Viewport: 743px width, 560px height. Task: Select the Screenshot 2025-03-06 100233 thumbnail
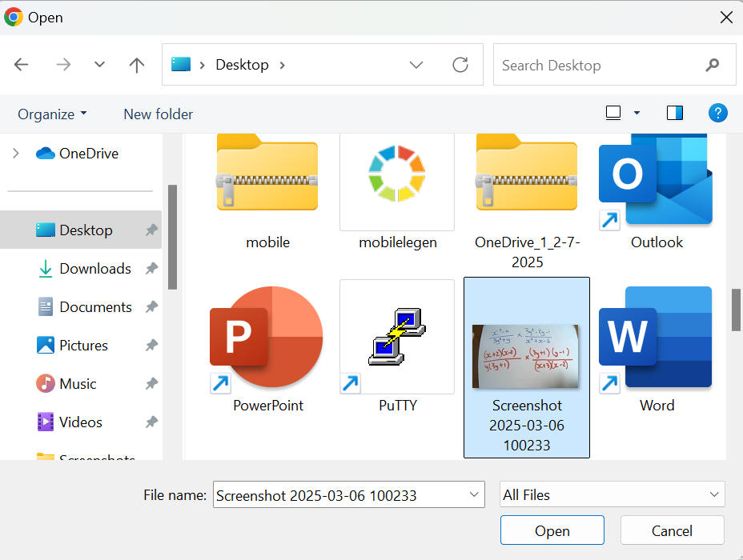[527, 356]
